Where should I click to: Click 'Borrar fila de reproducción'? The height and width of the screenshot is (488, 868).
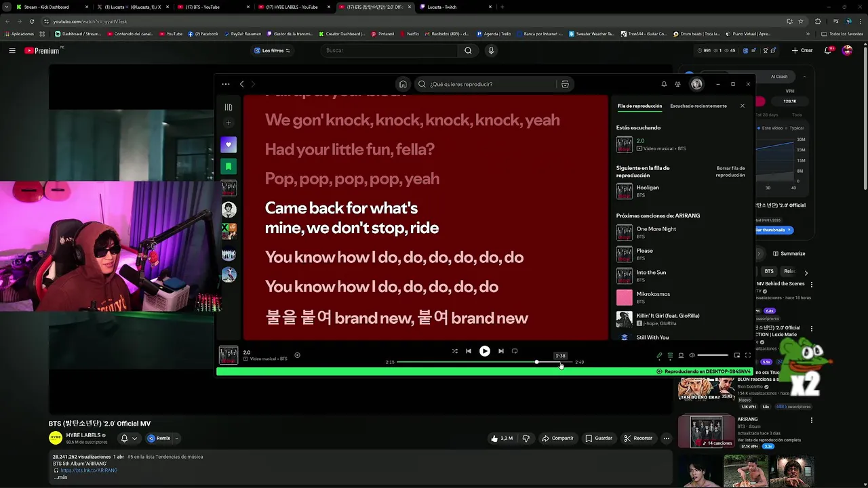click(730, 171)
